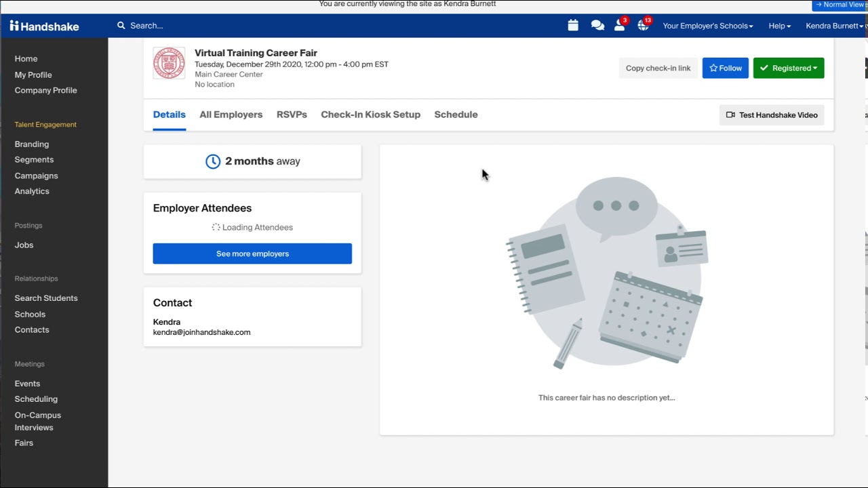Open the RSVPs tab
868x488 pixels.
coord(292,115)
